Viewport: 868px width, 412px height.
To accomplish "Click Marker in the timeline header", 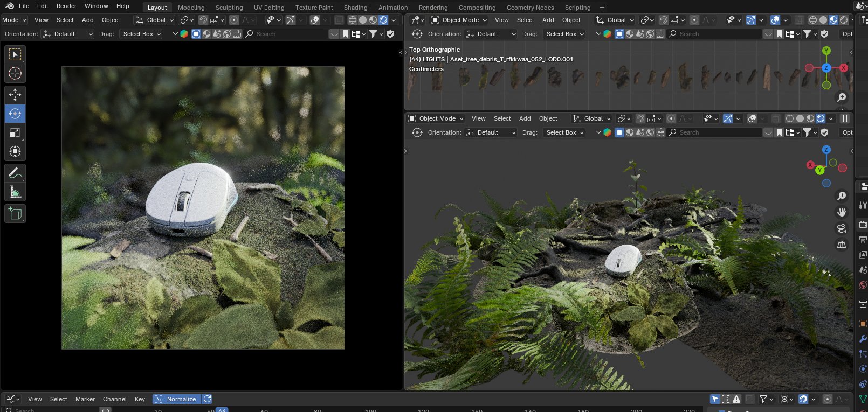I will pyautogui.click(x=85, y=399).
